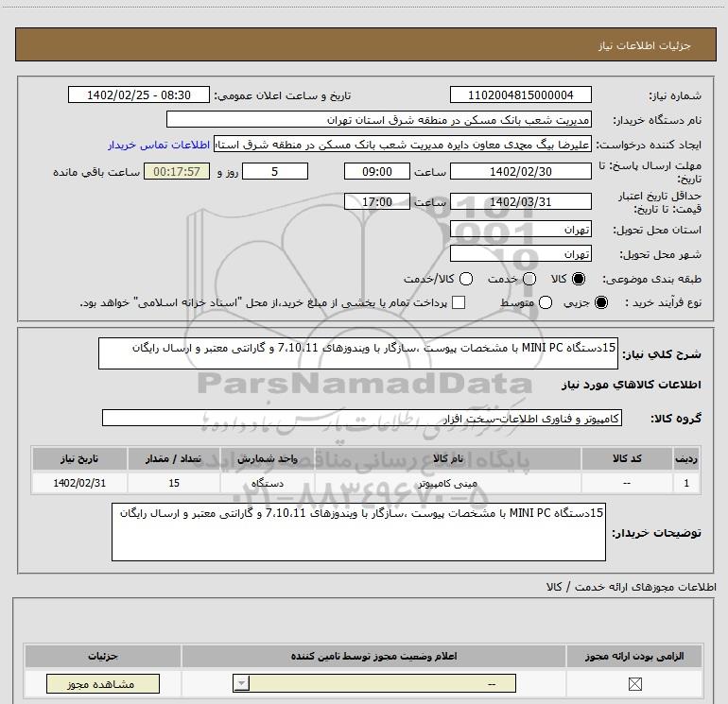Click the announcement date field 1402/02/25 - 08:30
This screenshot has height=704, width=728.
point(139,94)
